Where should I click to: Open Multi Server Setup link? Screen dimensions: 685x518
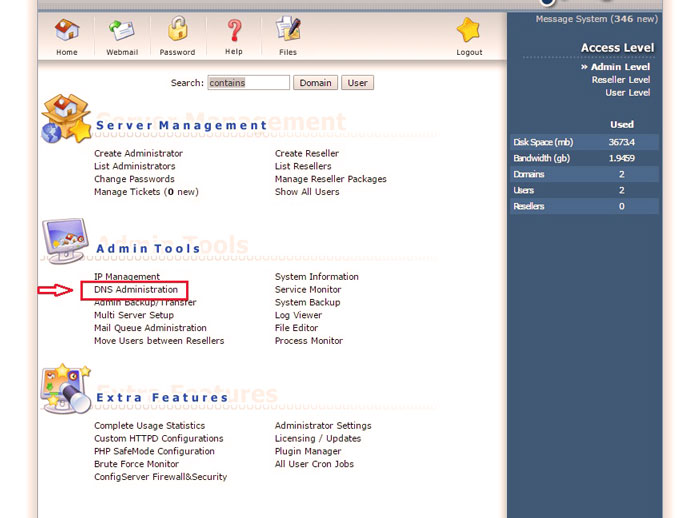tap(134, 315)
